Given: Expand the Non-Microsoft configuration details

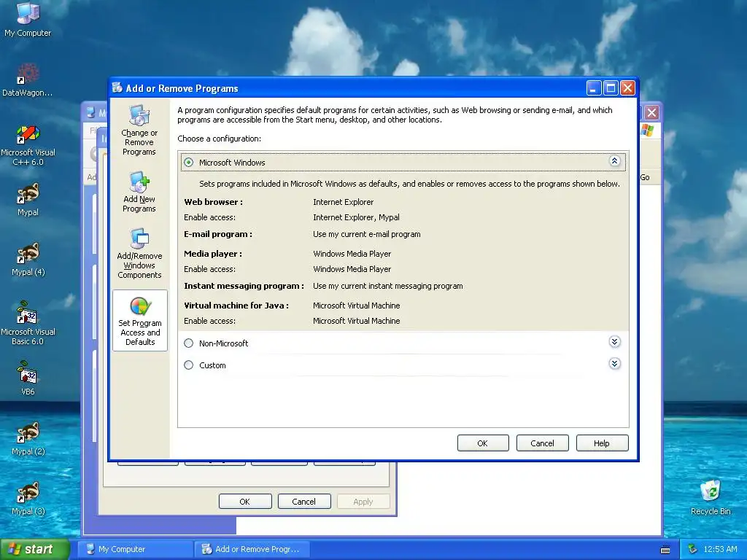Looking at the screenshot, I should pos(614,341).
